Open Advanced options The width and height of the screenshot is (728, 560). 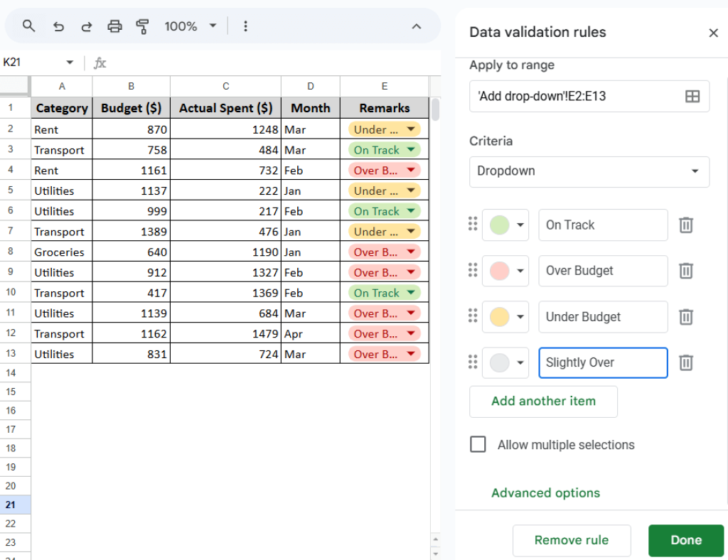click(x=545, y=492)
